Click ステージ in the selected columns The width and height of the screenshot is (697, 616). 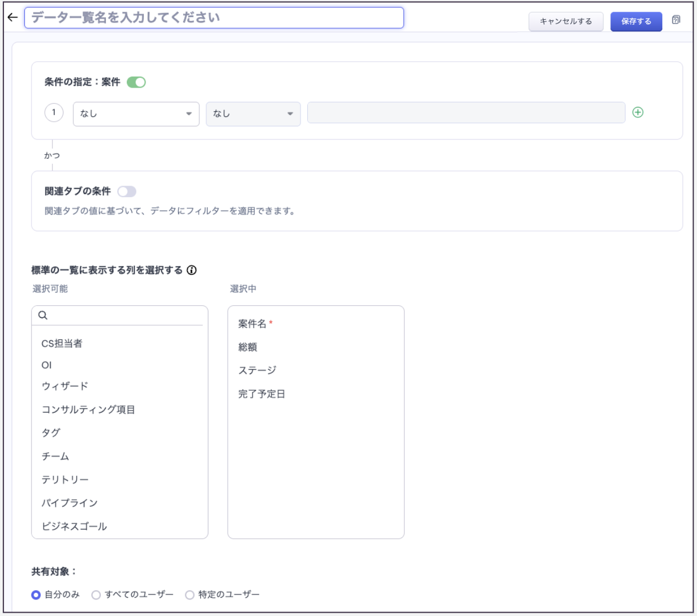tap(257, 370)
